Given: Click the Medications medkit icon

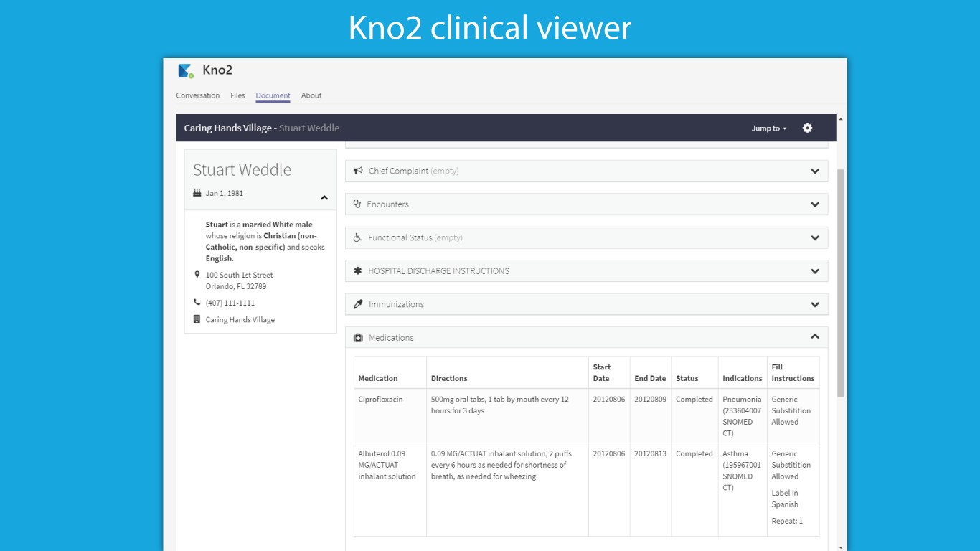Looking at the screenshot, I should tap(358, 338).
